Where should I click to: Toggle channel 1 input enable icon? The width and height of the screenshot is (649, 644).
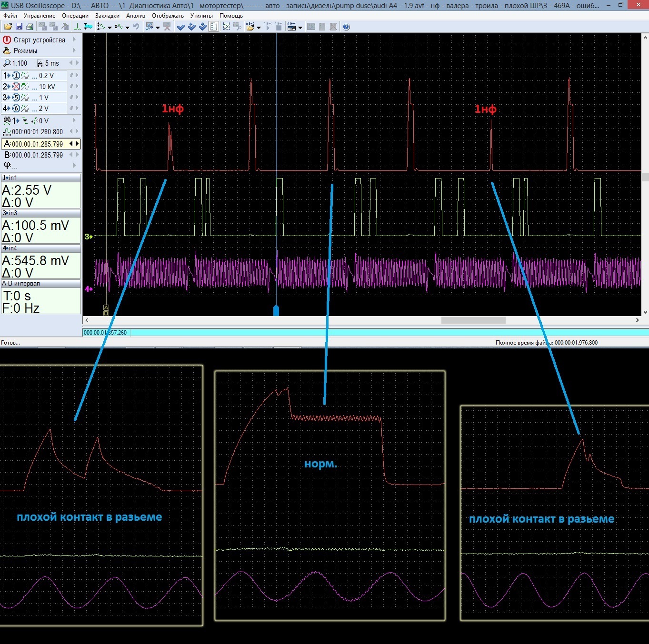(16, 76)
